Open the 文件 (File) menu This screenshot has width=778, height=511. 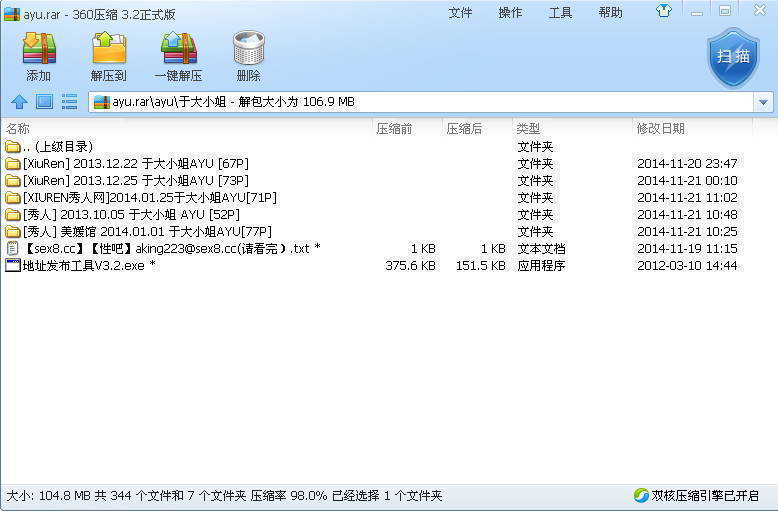pyautogui.click(x=460, y=13)
